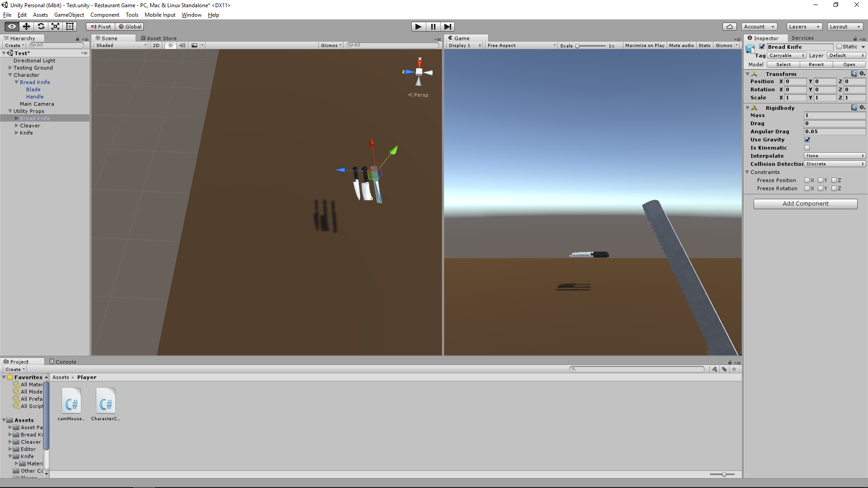868x488 pixels.
Task: Open the Display 1 dropdown
Action: click(x=465, y=46)
